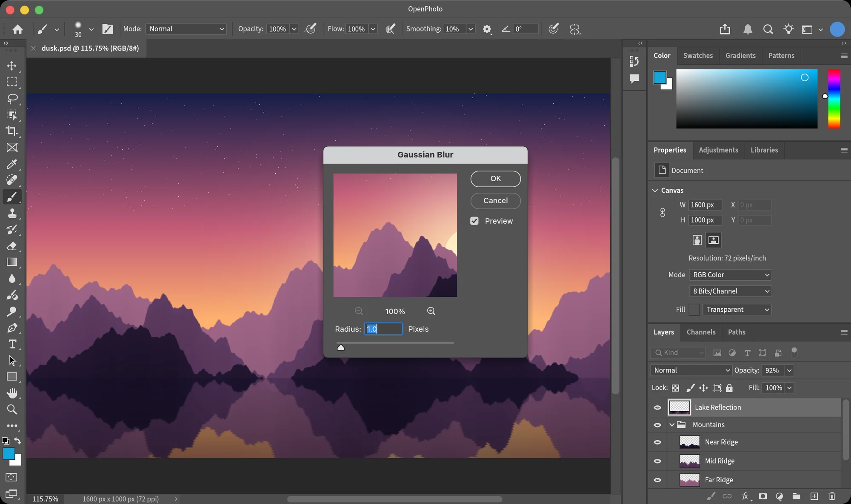Select the Type tool
The image size is (851, 504).
pyautogui.click(x=12, y=344)
